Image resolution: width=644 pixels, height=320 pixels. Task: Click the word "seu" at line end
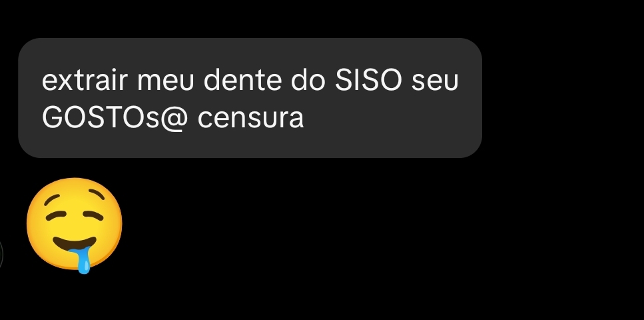[435, 81]
